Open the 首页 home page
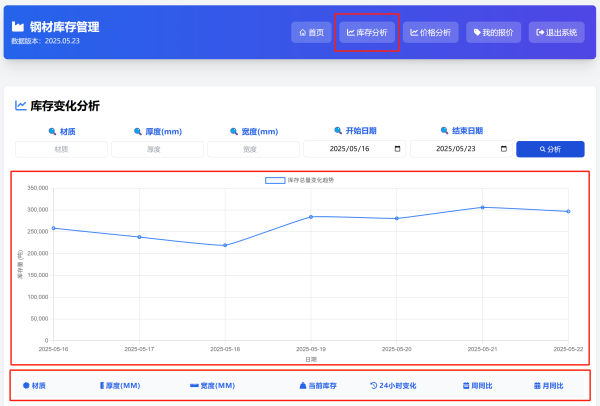 click(311, 33)
